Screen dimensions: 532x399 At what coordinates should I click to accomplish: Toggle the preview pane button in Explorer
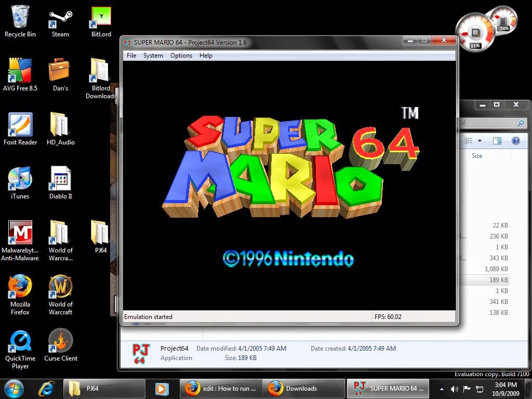pyautogui.click(x=497, y=140)
